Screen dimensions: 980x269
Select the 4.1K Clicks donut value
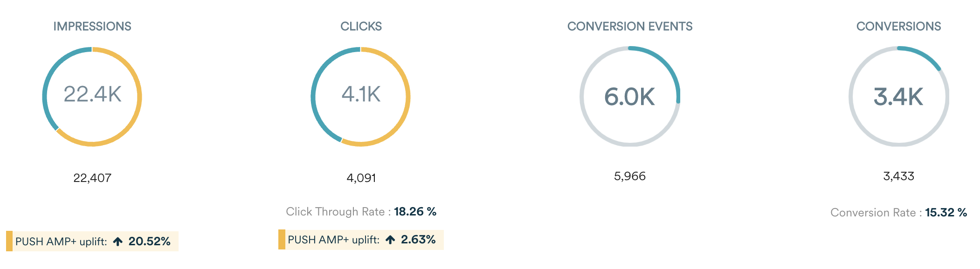(x=361, y=94)
